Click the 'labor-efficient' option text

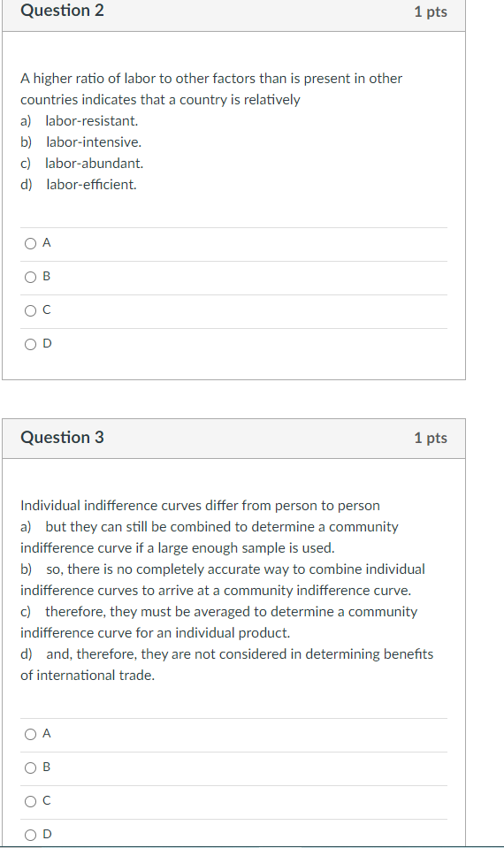(91, 185)
